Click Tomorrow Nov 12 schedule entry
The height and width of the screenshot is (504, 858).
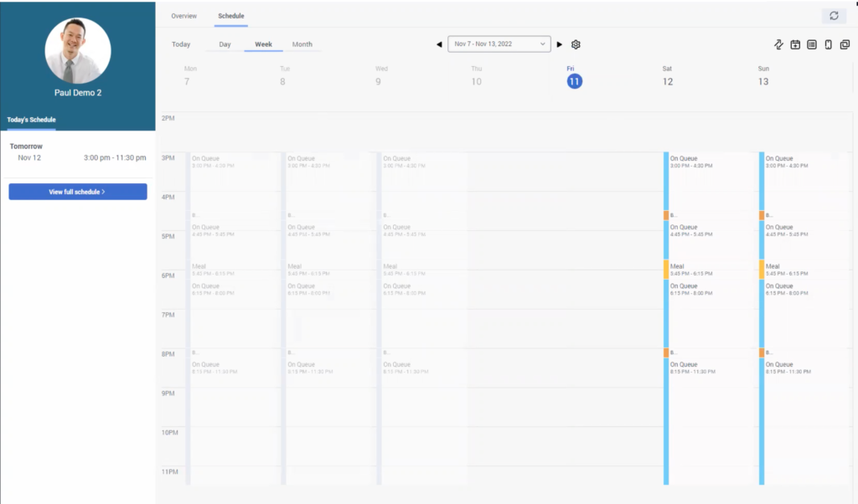(x=78, y=152)
